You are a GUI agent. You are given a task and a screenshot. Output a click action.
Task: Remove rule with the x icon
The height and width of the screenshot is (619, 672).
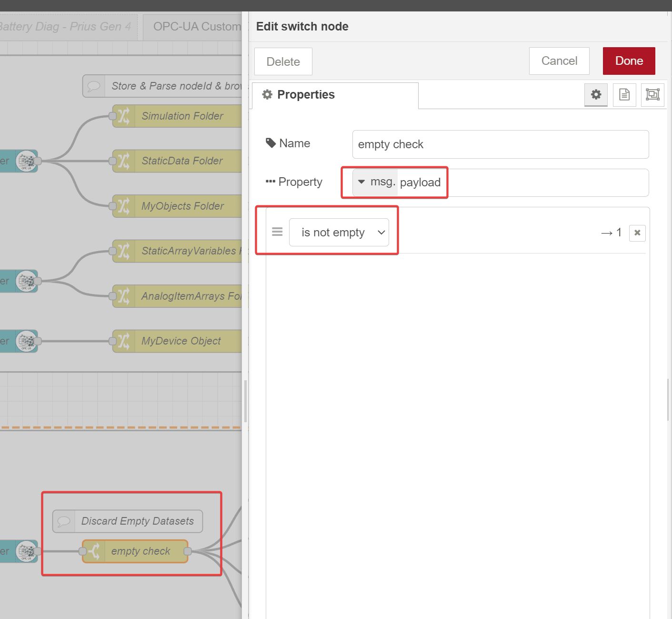(x=637, y=233)
